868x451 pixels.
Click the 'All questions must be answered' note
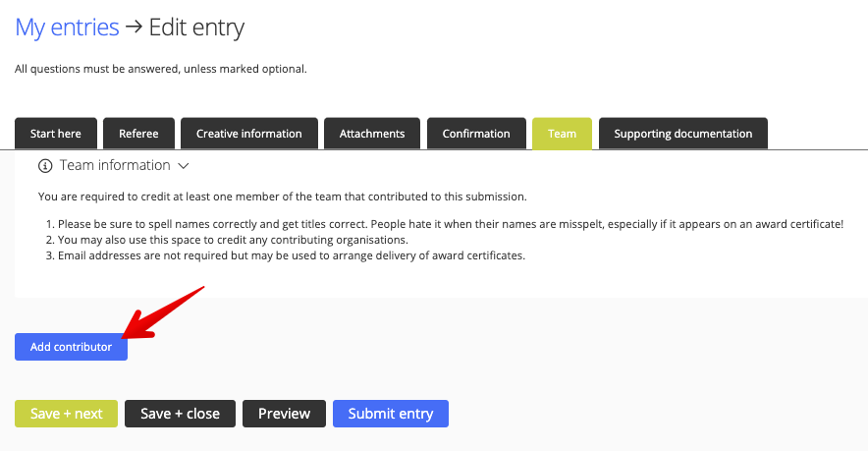click(x=160, y=69)
